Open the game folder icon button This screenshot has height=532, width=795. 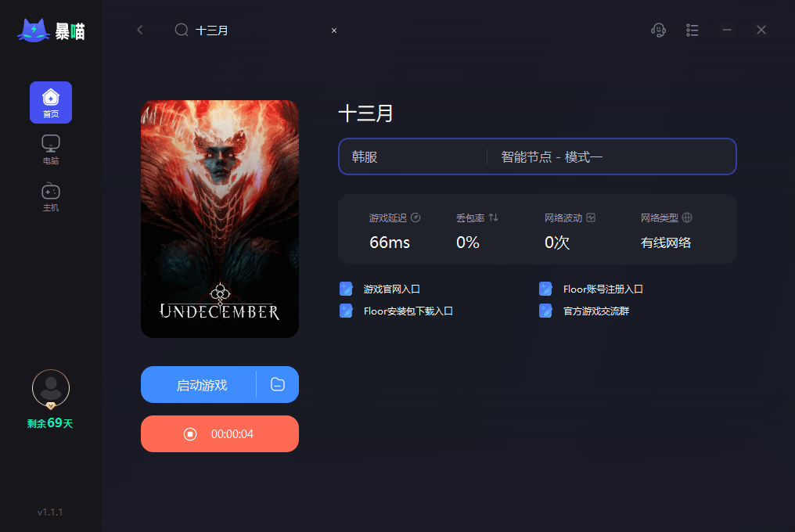[x=278, y=384]
